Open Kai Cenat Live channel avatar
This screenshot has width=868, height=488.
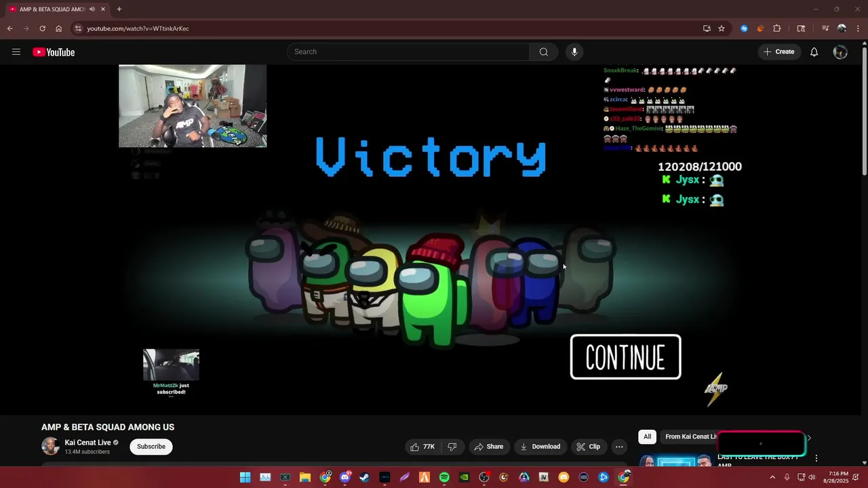click(x=50, y=446)
